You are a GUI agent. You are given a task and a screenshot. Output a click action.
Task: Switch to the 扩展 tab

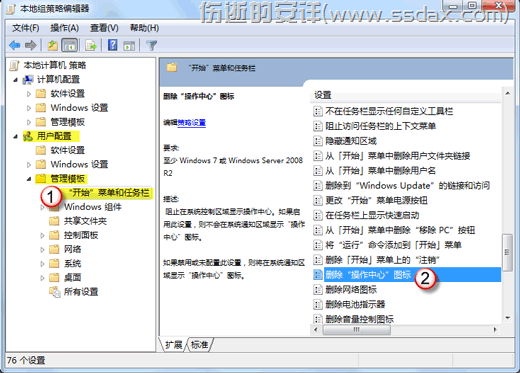pyautogui.click(x=174, y=344)
